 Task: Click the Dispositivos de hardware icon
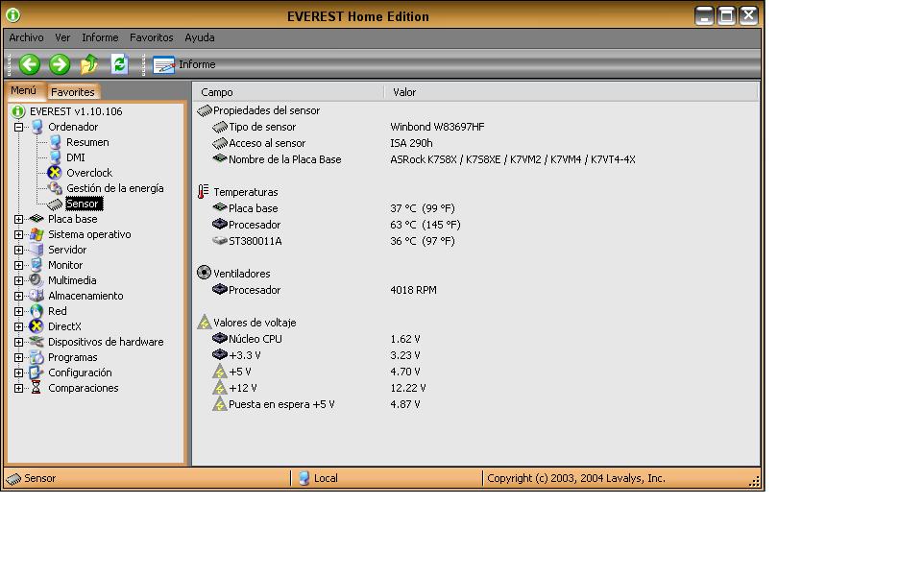click(36, 342)
